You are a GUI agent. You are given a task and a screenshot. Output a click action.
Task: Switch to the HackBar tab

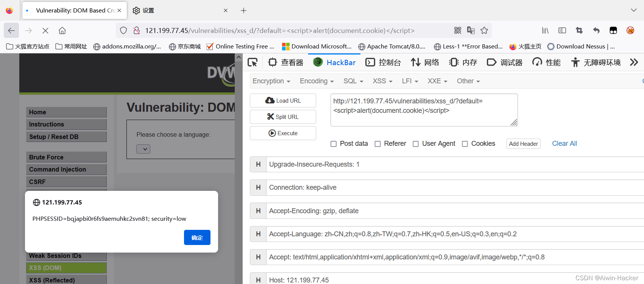[x=335, y=62]
